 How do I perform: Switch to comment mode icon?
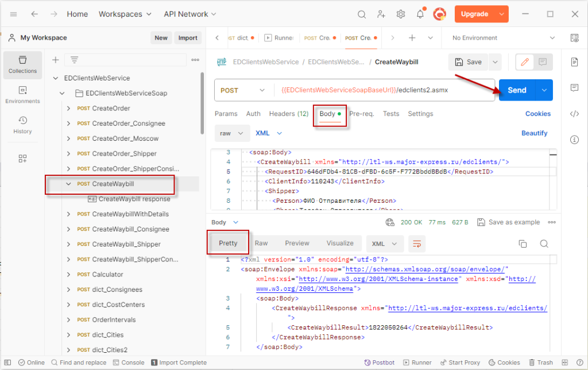[543, 62]
